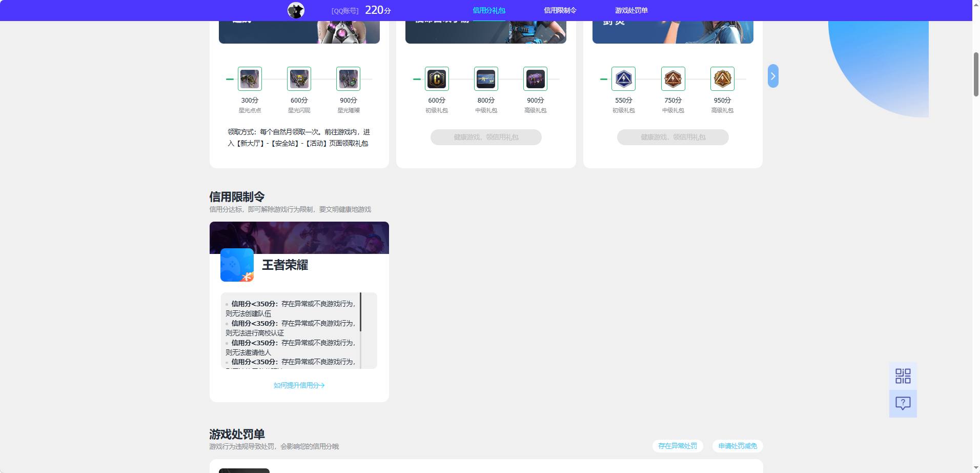This screenshot has width=980, height=473.
Task: Click the 星光点点 reward label
Action: click(250, 110)
